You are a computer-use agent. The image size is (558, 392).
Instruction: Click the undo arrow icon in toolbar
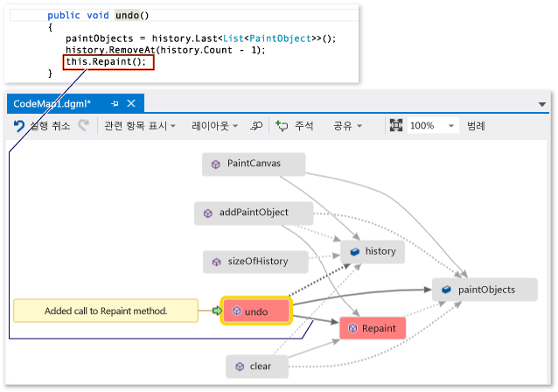point(18,126)
